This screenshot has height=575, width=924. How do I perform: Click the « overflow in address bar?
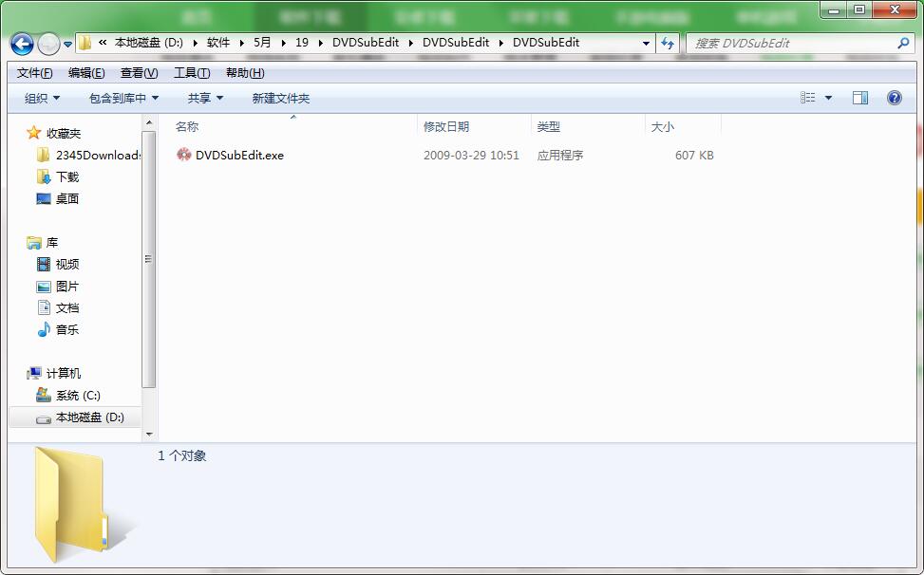click(x=103, y=43)
